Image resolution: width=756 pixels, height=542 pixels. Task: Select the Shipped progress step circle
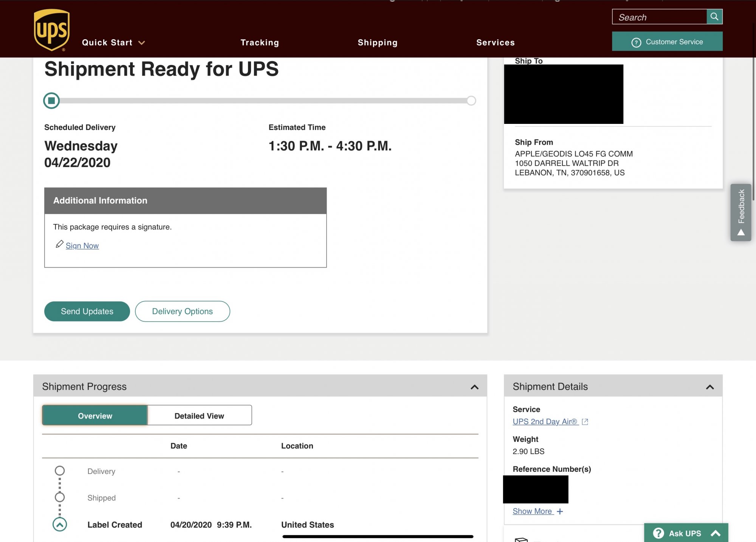tap(60, 497)
